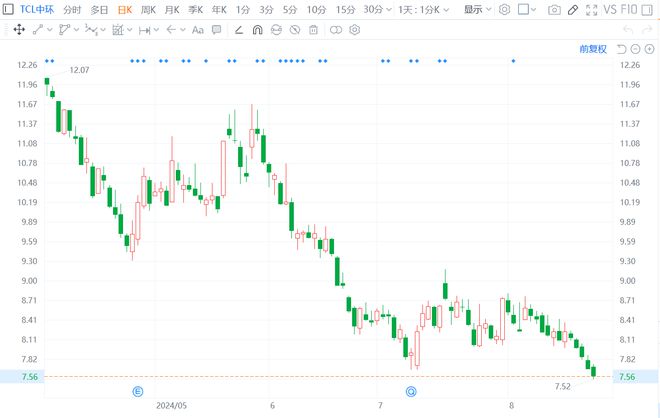Viewport: 660px width, 418px height.
Task: Click the camera screenshot icon
Action: (555, 10)
